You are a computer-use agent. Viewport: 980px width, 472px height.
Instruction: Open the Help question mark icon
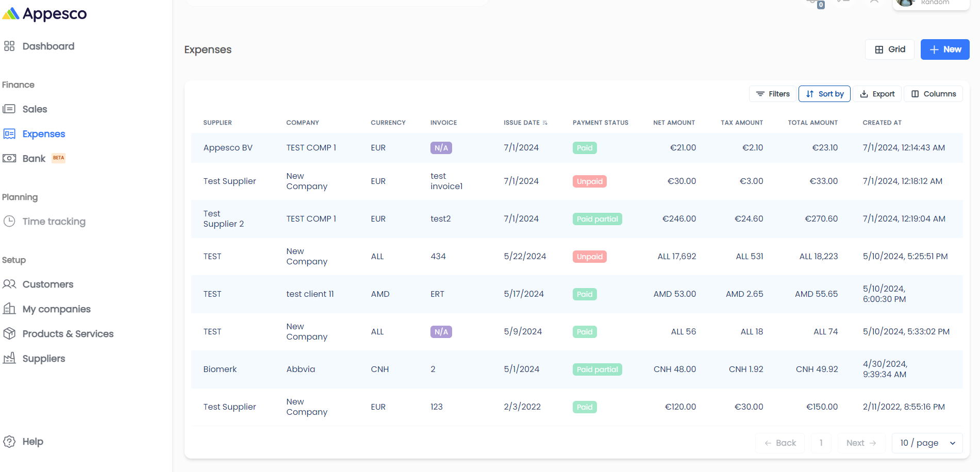(9, 442)
